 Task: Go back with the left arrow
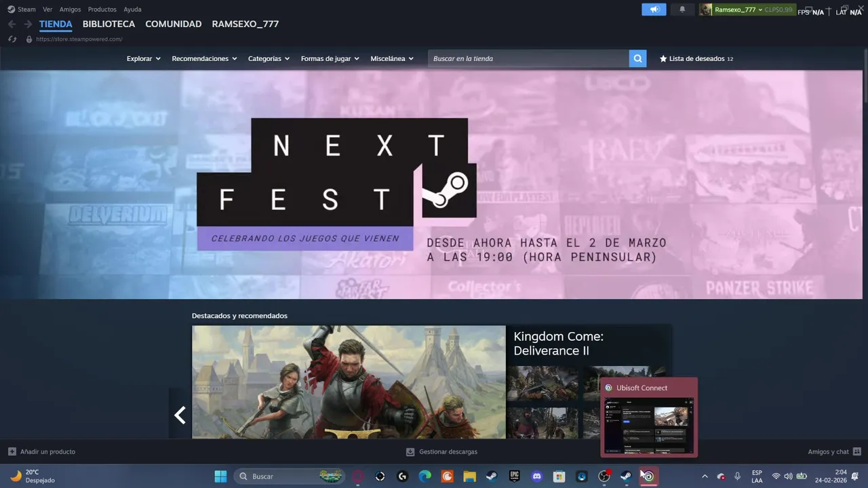pos(12,24)
